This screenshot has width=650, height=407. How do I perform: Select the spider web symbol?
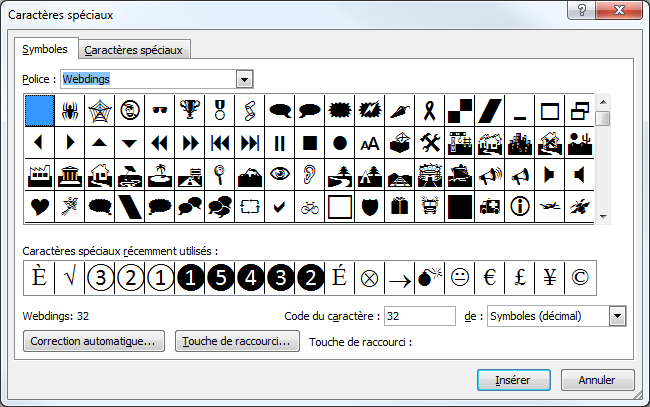point(99,111)
